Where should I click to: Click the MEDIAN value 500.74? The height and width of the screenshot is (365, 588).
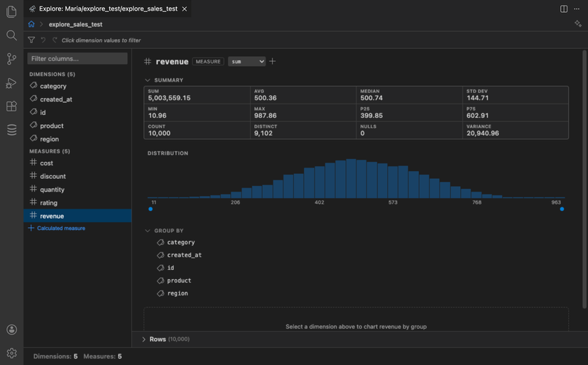tap(371, 98)
